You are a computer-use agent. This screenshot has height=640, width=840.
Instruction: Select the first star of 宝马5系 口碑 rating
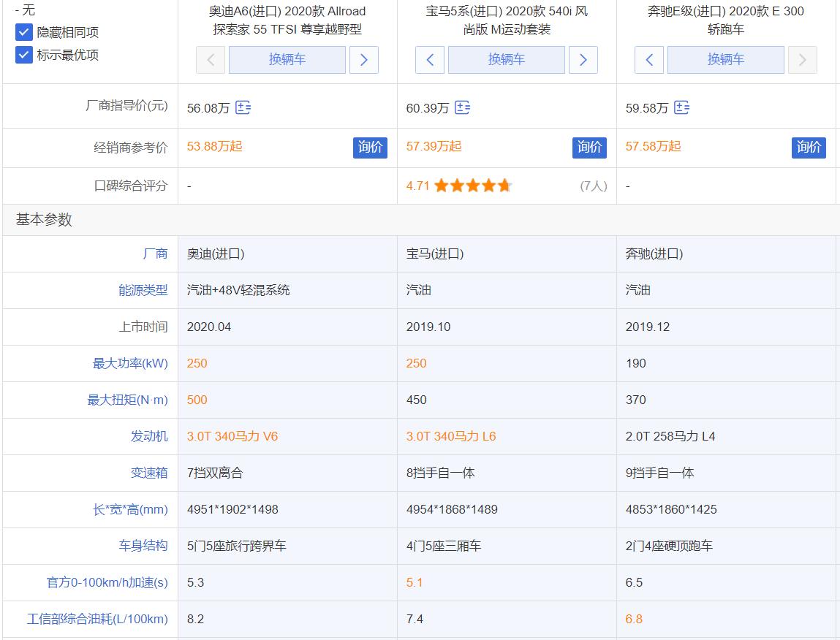pos(442,186)
